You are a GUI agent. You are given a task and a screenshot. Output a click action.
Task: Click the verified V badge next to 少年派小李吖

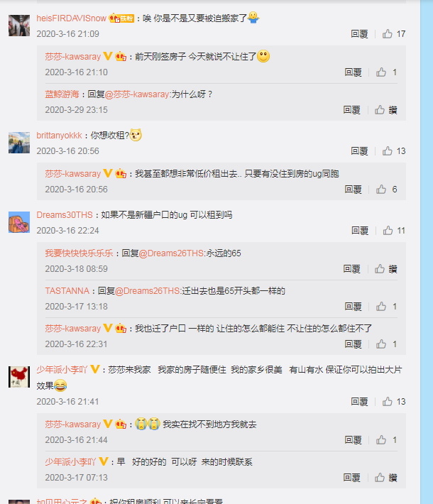pyautogui.click(x=95, y=369)
